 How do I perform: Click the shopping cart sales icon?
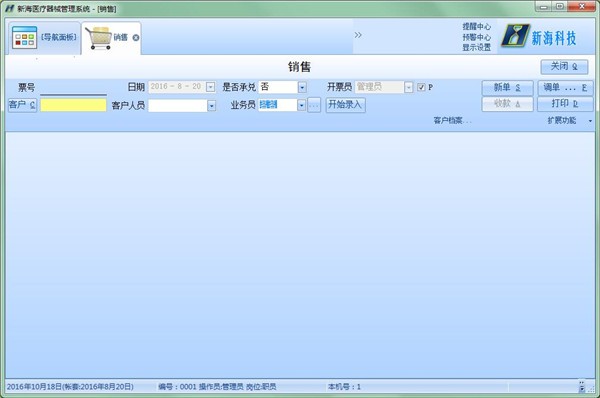[x=99, y=38]
